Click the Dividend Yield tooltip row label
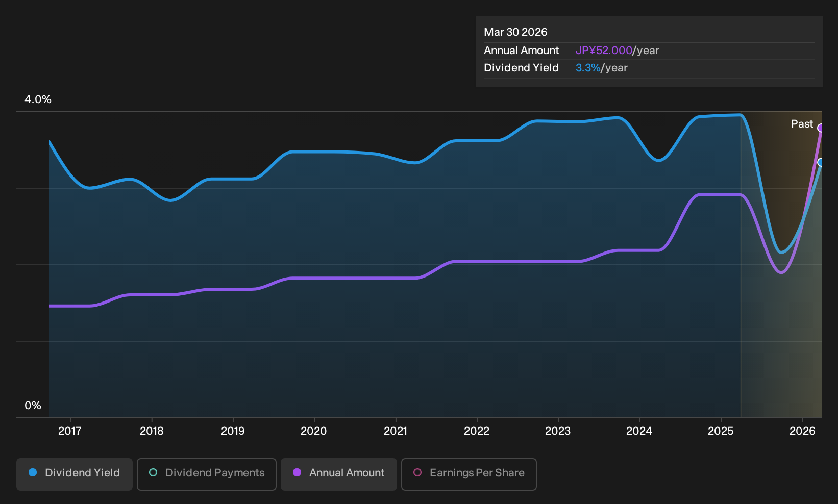 (521, 68)
